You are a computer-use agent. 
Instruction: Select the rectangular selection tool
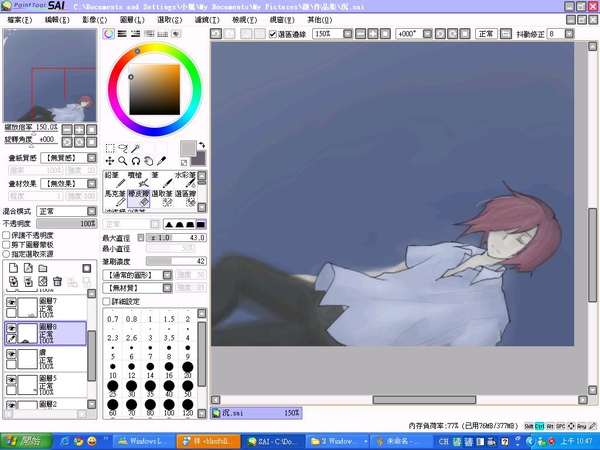coord(110,148)
